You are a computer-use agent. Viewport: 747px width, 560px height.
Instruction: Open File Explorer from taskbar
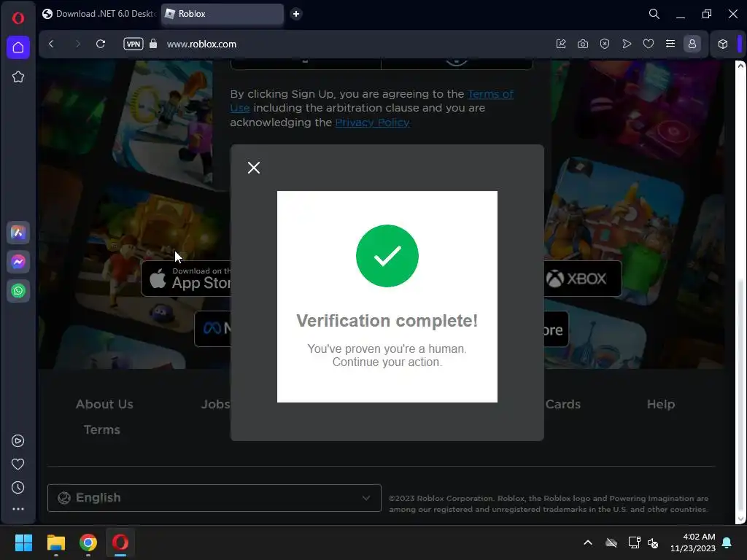pyautogui.click(x=55, y=542)
